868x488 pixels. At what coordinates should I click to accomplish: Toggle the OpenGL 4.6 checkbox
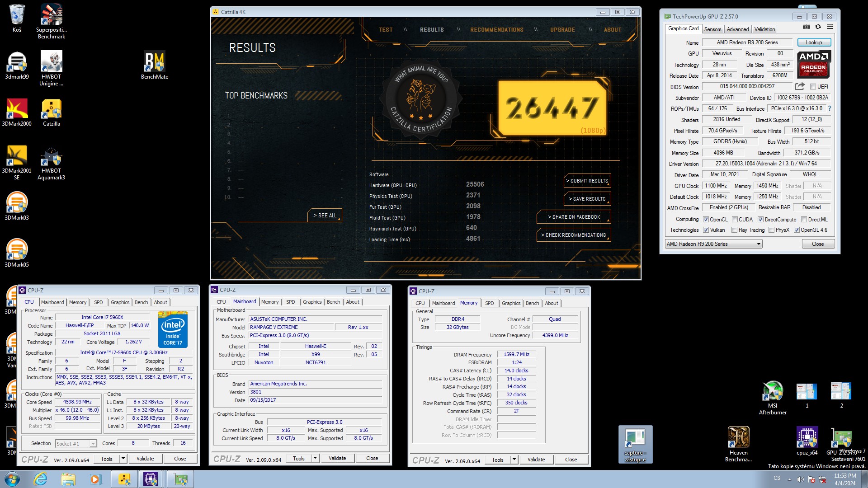click(797, 230)
